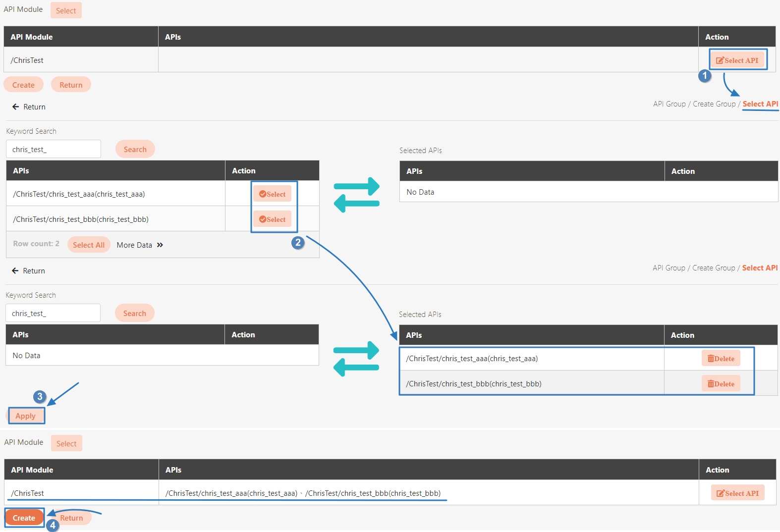Focus the upper Keyword Search input field
780x532 pixels.
click(54, 150)
